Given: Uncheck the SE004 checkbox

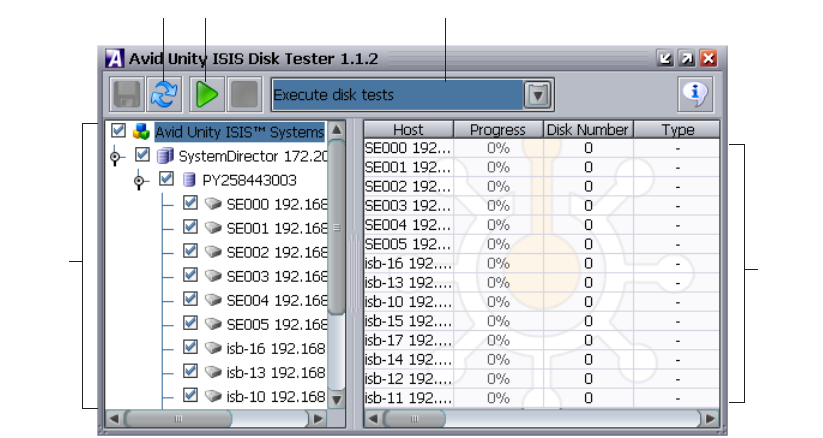Looking at the screenshot, I should click(x=191, y=299).
